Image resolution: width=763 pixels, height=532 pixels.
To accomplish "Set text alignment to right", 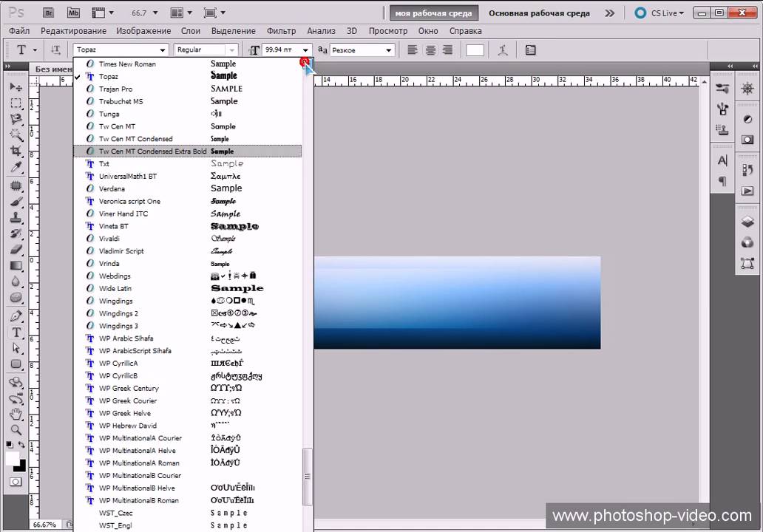I will [x=448, y=50].
